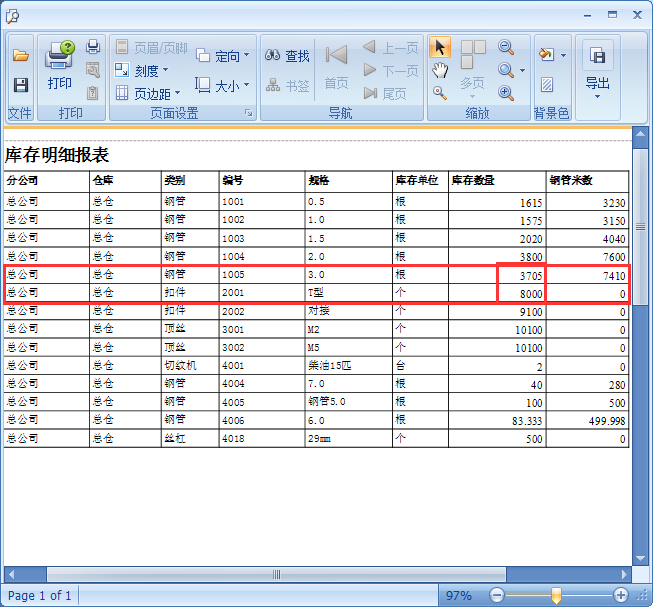Click the Save disk icon

click(20, 85)
